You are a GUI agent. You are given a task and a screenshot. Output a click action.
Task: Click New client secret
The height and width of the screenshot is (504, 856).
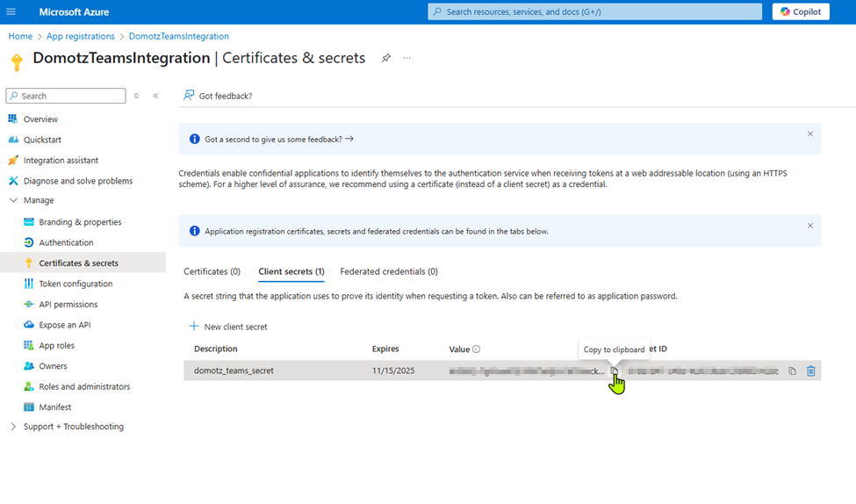228,327
